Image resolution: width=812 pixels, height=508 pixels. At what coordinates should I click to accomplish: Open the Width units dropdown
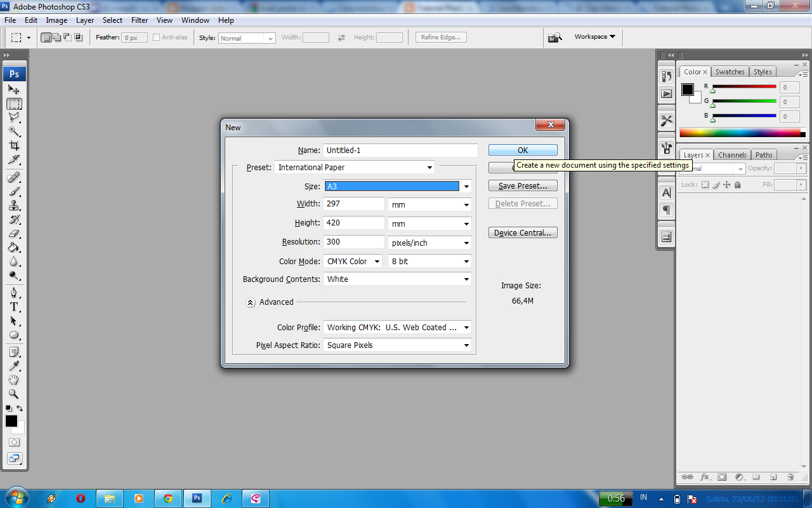429,204
